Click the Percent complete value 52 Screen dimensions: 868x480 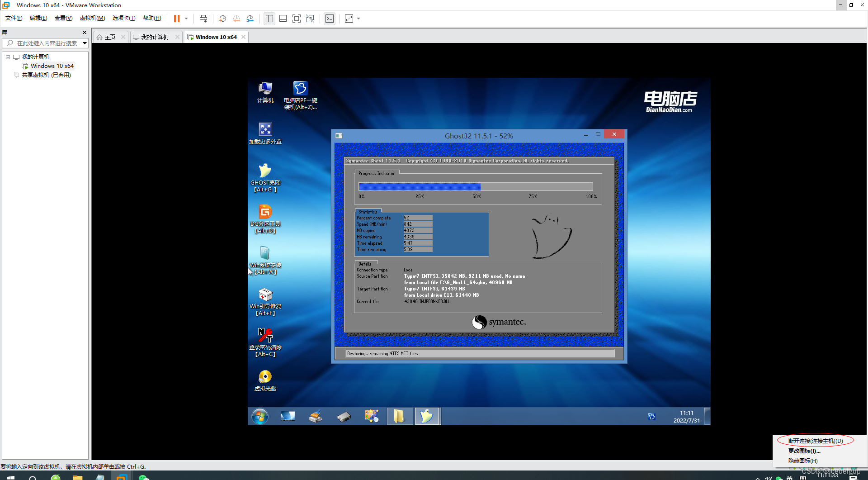click(418, 218)
